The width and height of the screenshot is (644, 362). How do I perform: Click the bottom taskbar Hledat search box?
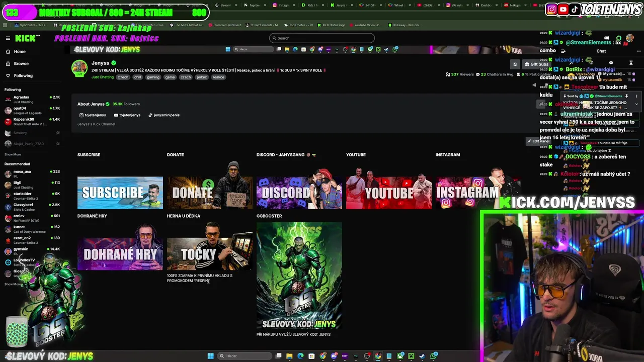coord(245,356)
